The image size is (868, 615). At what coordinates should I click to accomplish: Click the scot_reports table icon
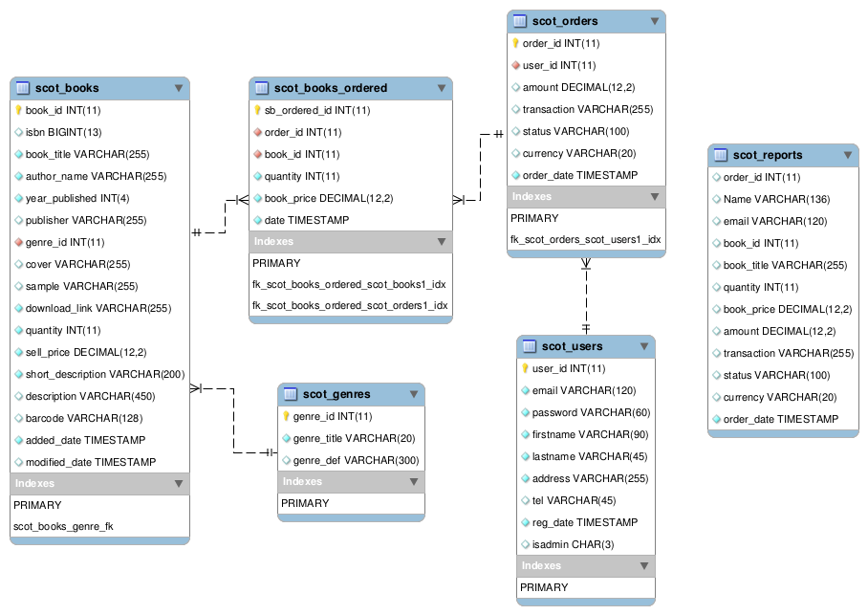tap(720, 155)
